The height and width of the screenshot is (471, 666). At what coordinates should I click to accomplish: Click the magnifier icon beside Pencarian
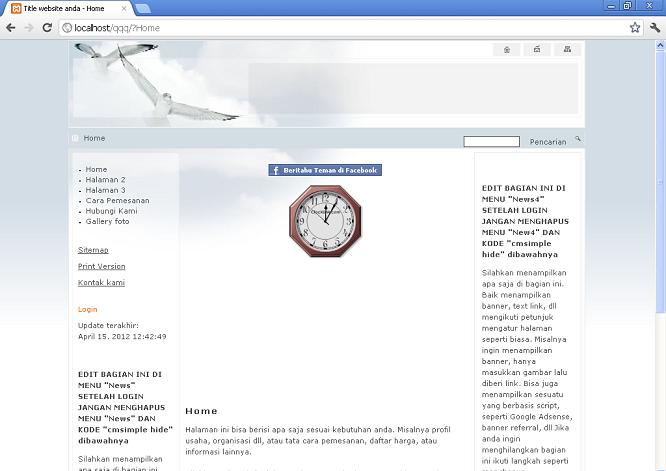pyautogui.click(x=578, y=139)
